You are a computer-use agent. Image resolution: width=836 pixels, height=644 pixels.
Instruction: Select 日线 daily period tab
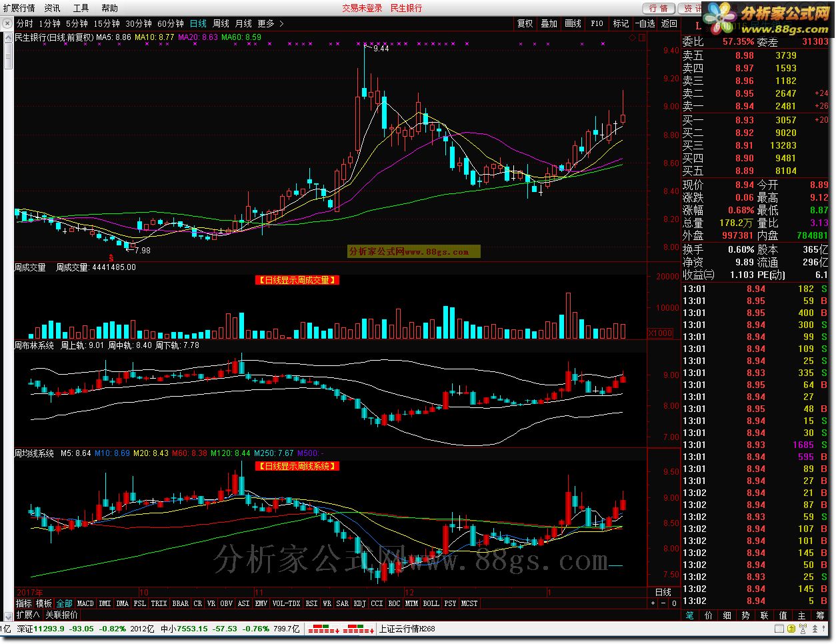[x=198, y=23]
